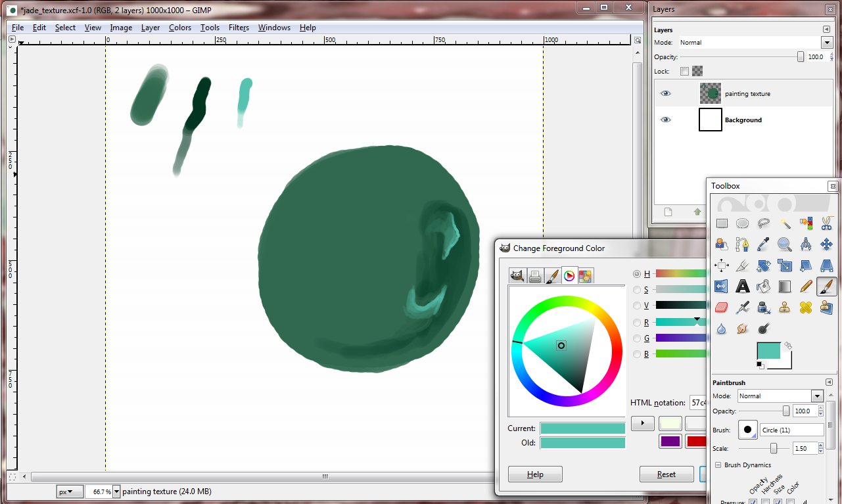Pick the Eraser tool
The width and height of the screenshot is (842, 504).
722,308
